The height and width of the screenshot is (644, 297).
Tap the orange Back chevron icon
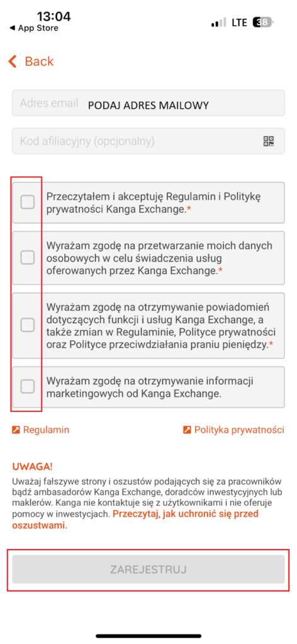coord(13,62)
